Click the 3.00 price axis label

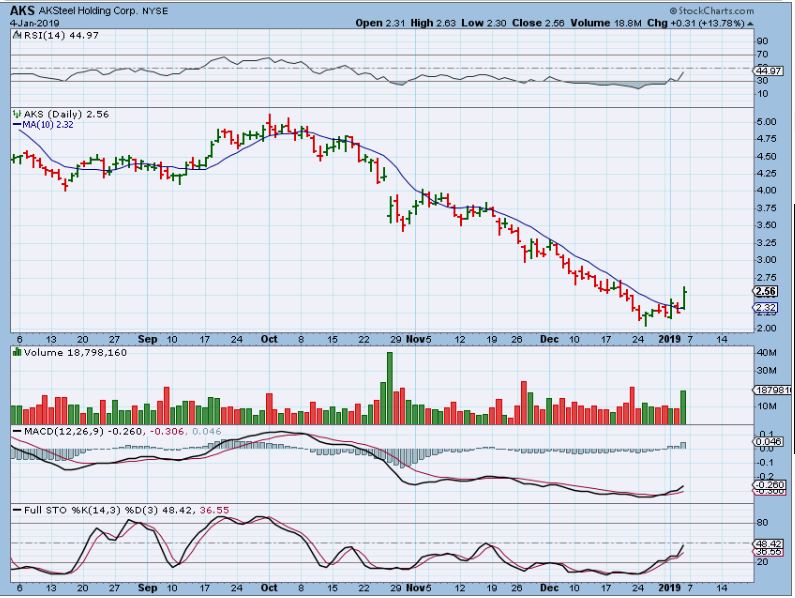tap(766, 260)
